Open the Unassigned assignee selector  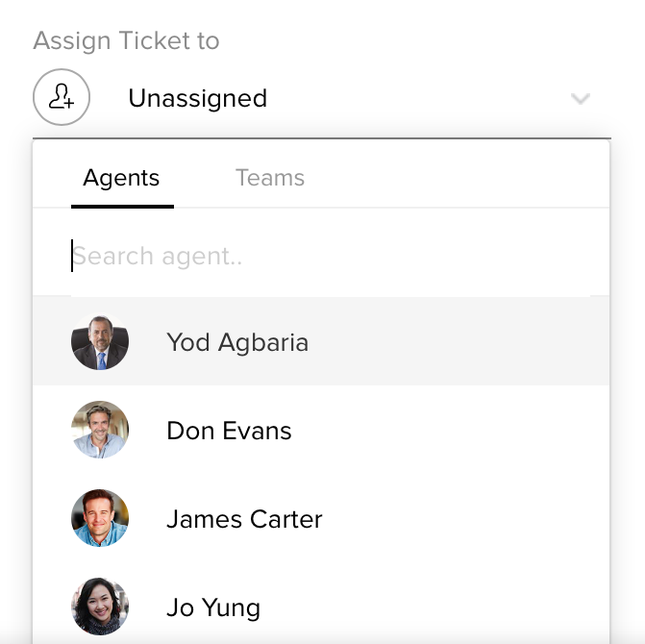pos(197,98)
